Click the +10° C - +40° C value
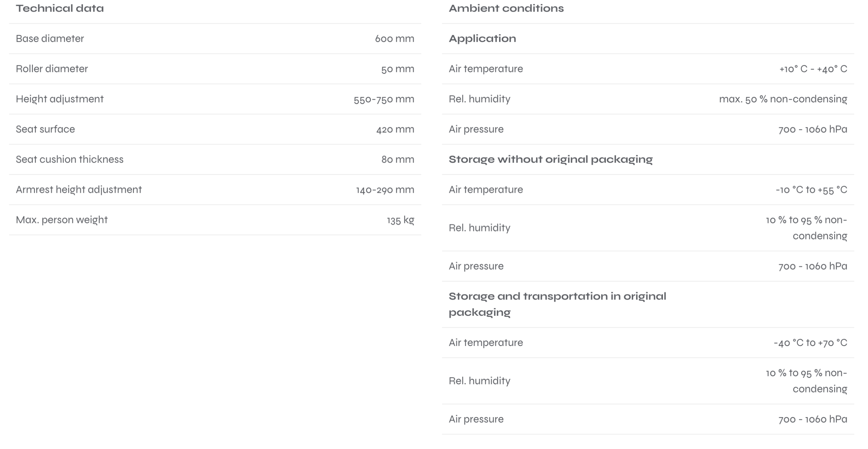 pos(813,69)
